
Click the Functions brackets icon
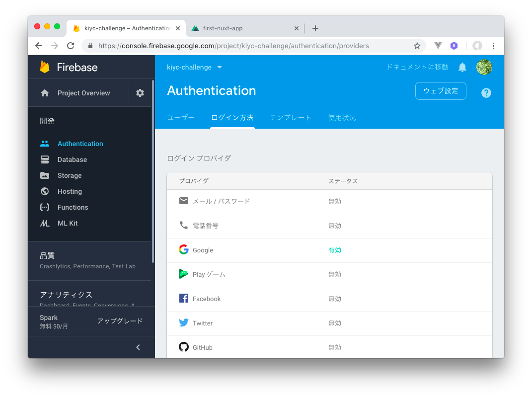(x=45, y=207)
